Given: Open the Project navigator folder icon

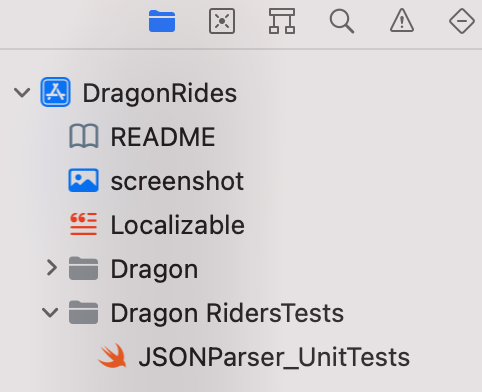Looking at the screenshot, I should click(x=162, y=21).
